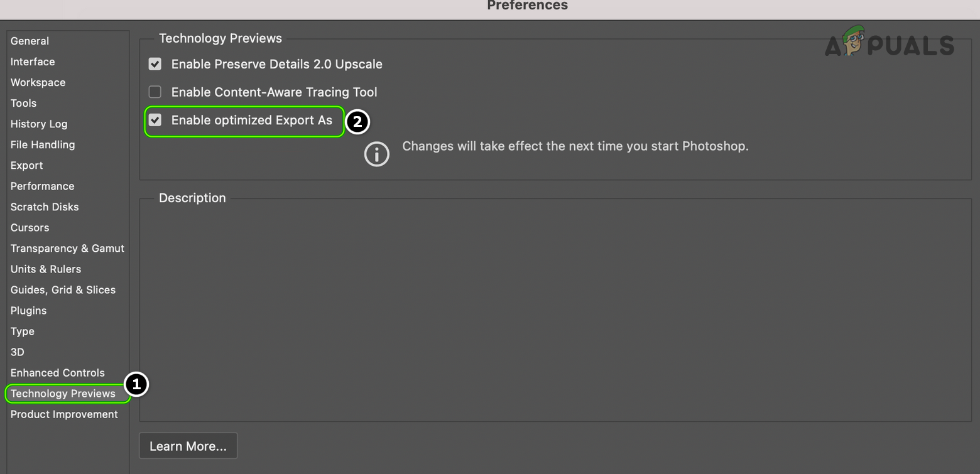Click the Learn More button
Image resolution: width=980 pixels, height=474 pixels.
[x=188, y=446]
